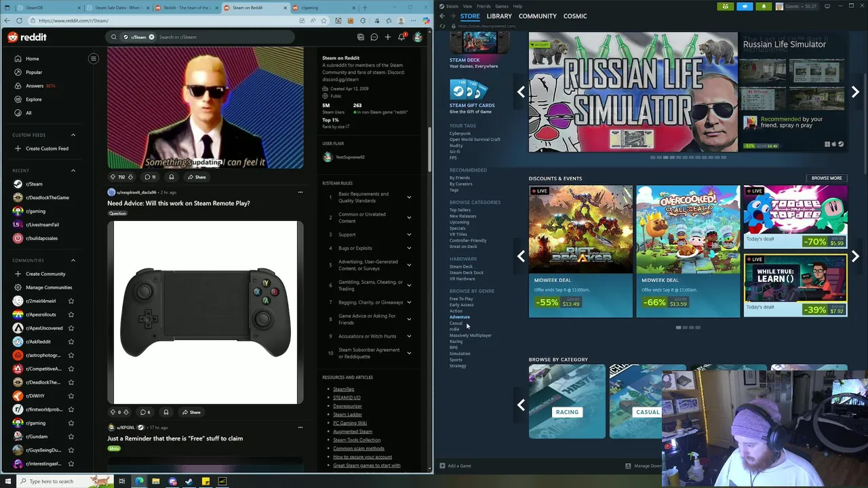
Task: Collapse the Communities section
Action: [73, 260]
